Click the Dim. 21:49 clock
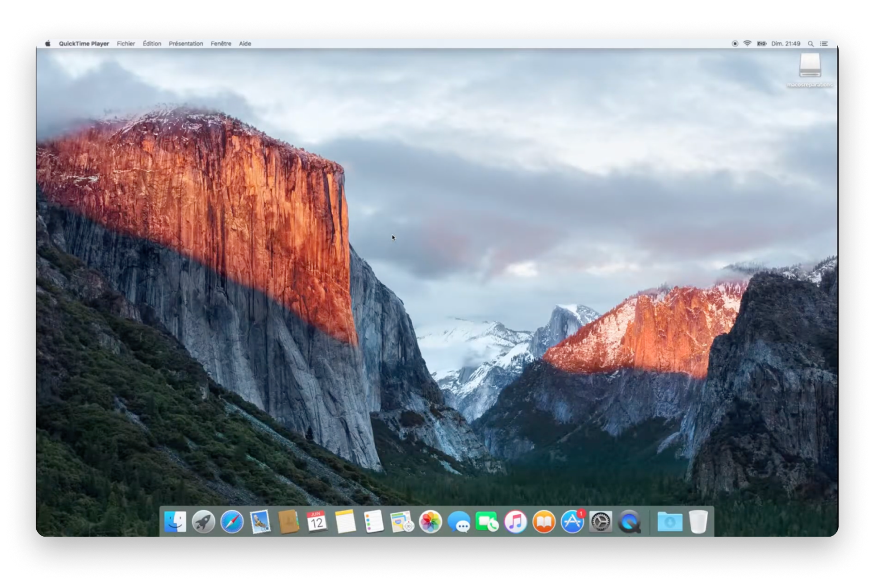The image size is (871, 588). (x=786, y=44)
